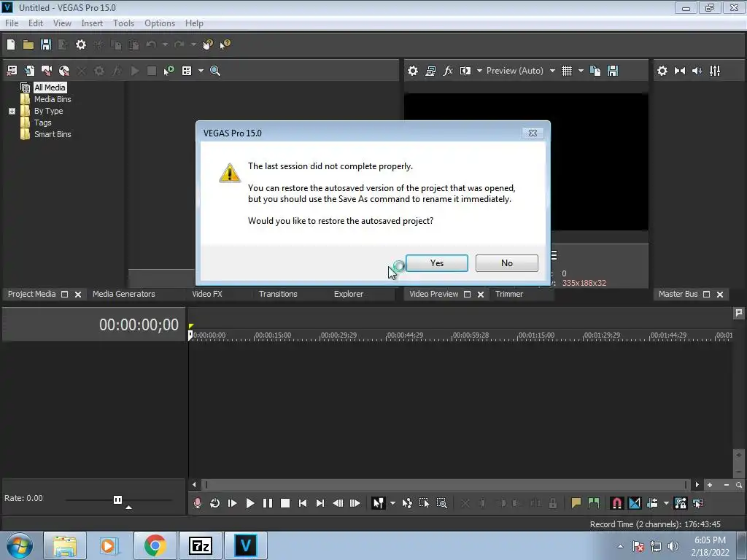
Task: Click the Capture Video icon
Action: click(47, 71)
